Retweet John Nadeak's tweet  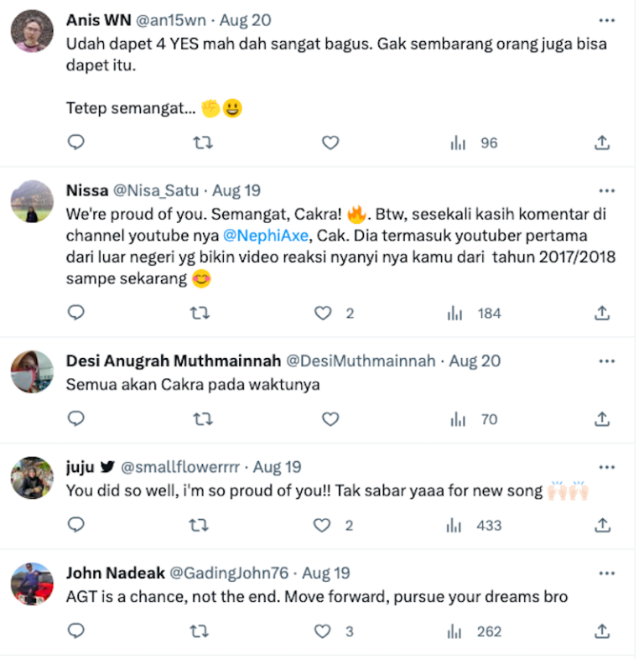200,630
